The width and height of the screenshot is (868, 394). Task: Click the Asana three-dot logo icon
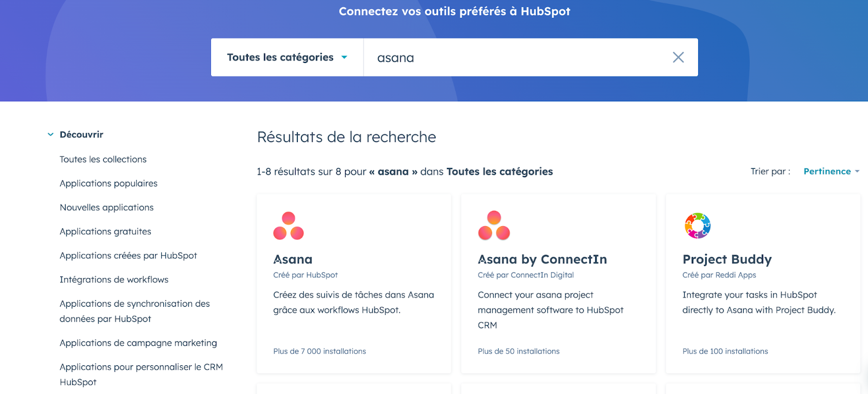click(289, 226)
